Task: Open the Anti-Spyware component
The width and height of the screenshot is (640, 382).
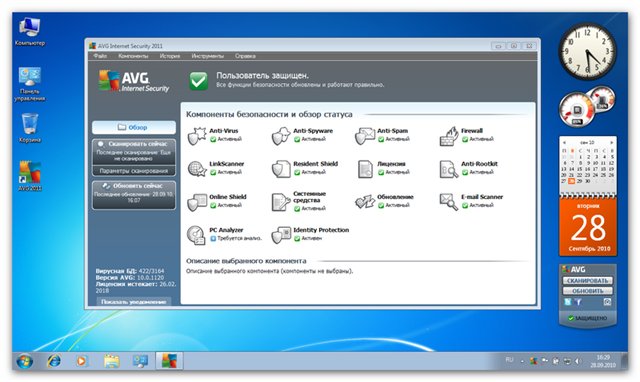Action: point(302,135)
